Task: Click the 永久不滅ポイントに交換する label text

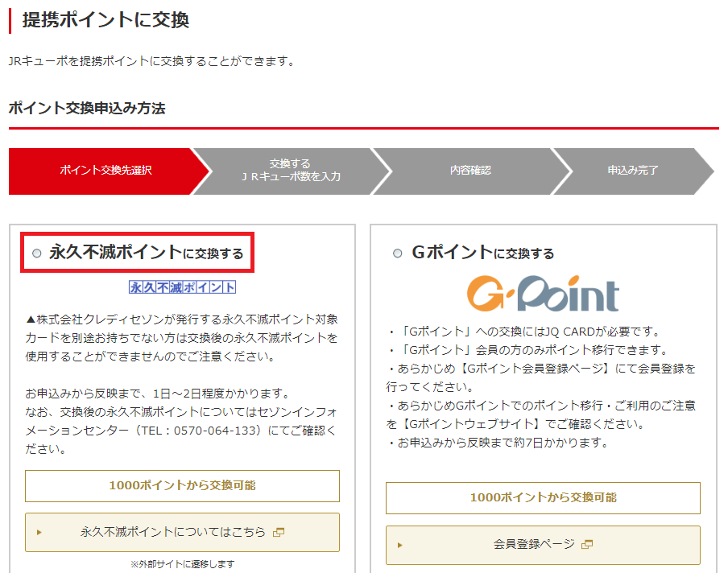Action: coord(146,253)
